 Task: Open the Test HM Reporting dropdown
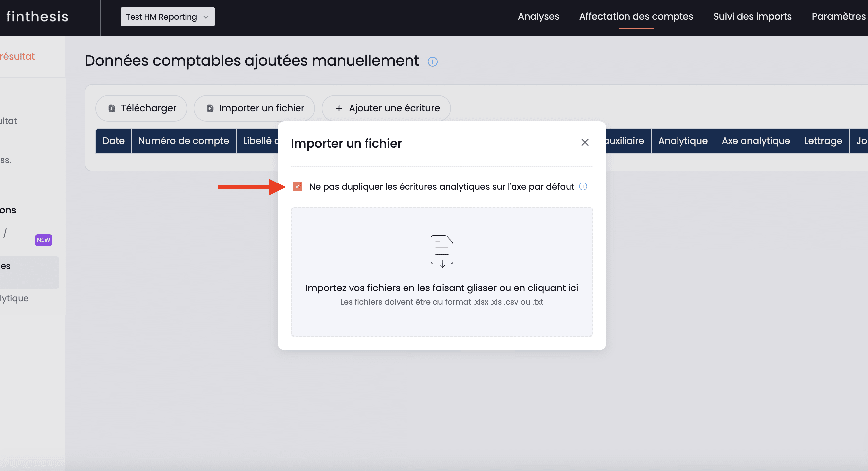coord(167,17)
